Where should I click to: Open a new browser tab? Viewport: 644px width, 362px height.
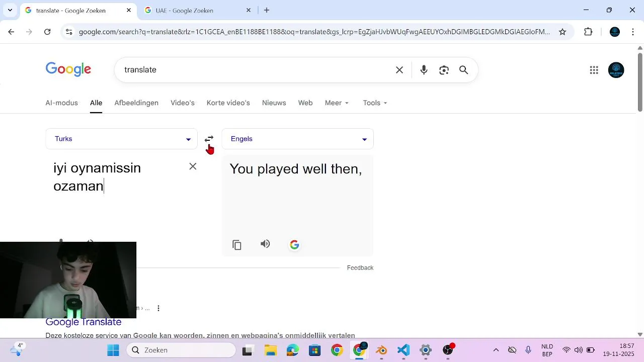tap(267, 10)
